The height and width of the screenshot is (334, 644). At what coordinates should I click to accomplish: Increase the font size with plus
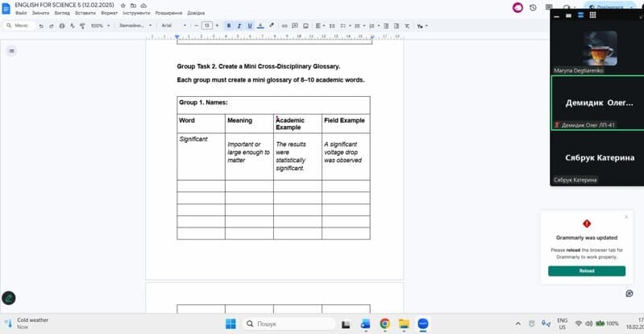pyautogui.click(x=218, y=26)
